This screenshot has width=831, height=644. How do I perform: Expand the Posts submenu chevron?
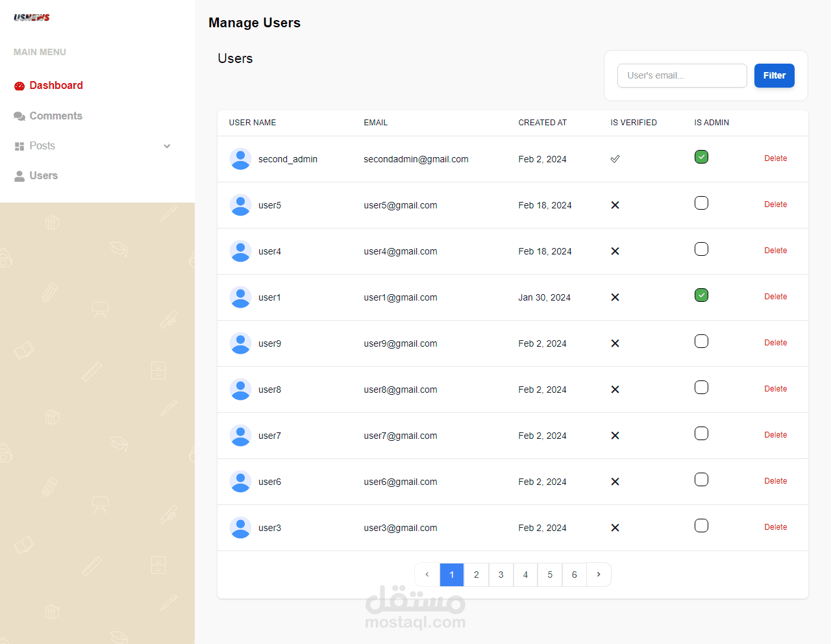pos(167,146)
